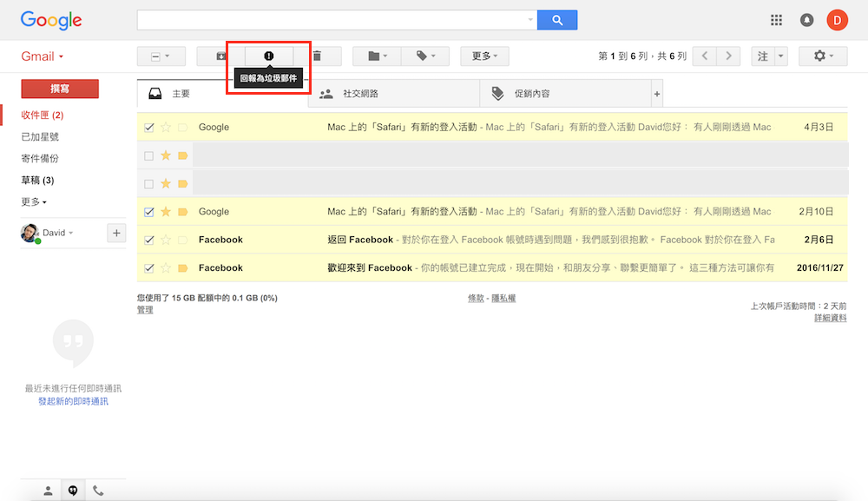
Task: Switch to the 社交網路 tab
Action: tap(394, 94)
